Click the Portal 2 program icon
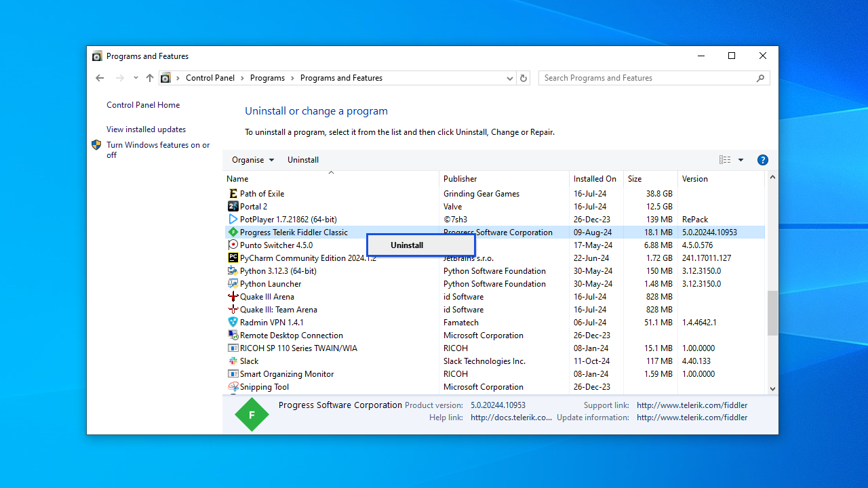 coord(233,207)
